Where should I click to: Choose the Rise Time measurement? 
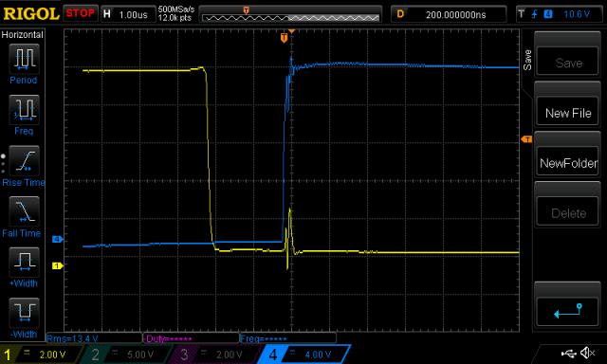pyautogui.click(x=24, y=160)
